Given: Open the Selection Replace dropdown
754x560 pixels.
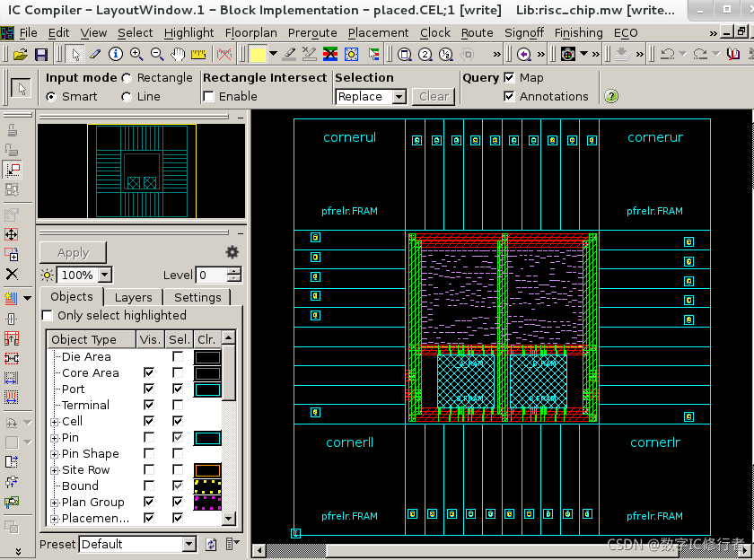Looking at the screenshot, I should (x=371, y=97).
